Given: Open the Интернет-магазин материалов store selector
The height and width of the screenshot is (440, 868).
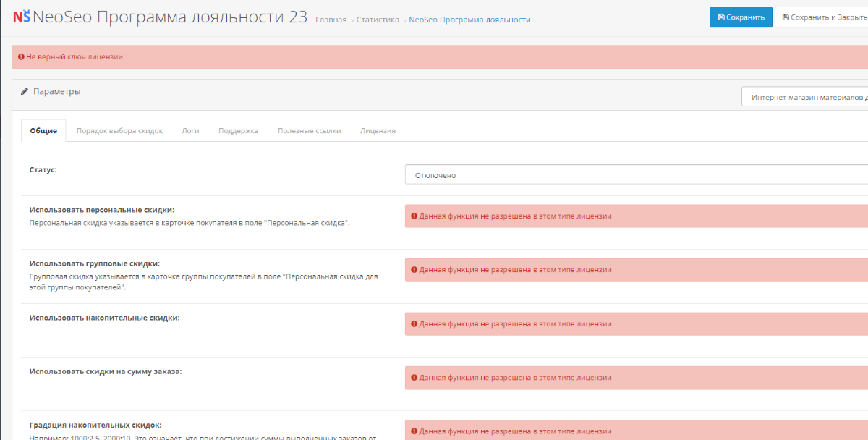Looking at the screenshot, I should [x=805, y=97].
